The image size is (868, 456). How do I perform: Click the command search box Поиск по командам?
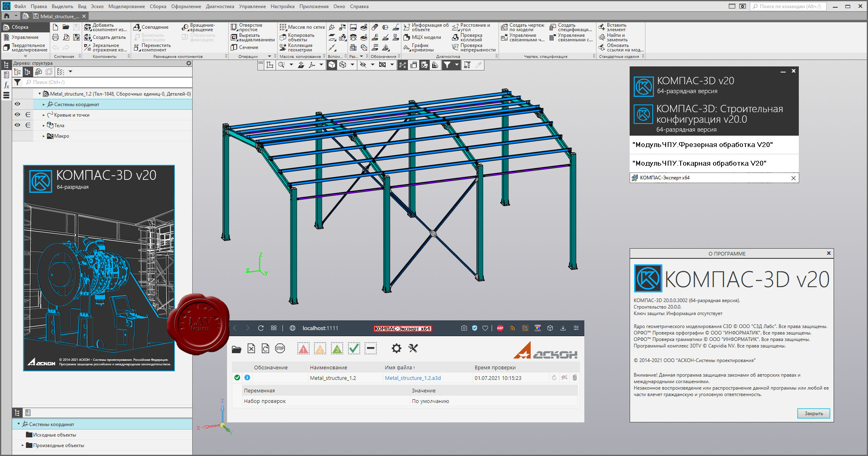(x=788, y=6)
